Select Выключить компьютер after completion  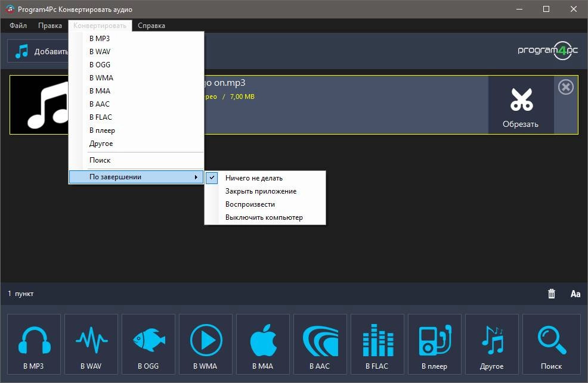coord(265,217)
